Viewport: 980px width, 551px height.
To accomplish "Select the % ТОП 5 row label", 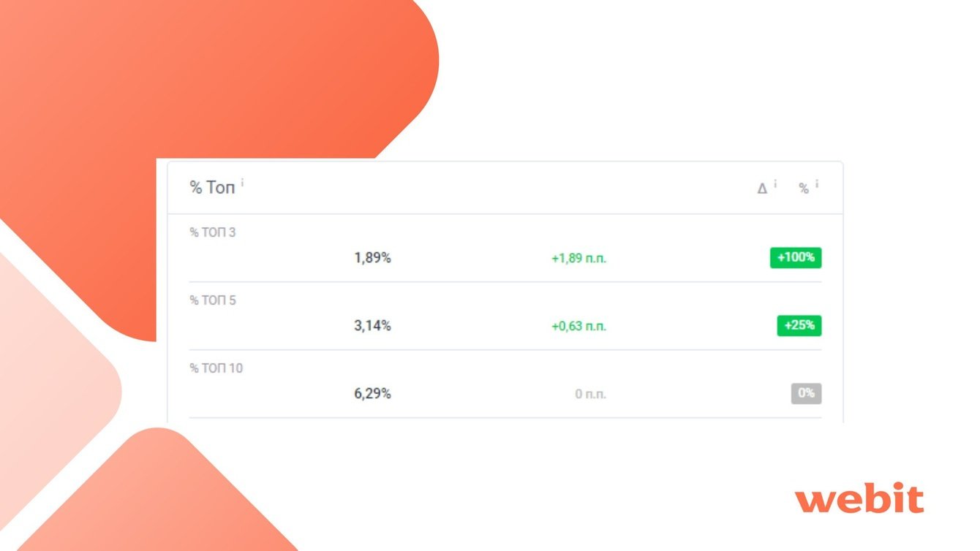I will (x=213, y=300).
